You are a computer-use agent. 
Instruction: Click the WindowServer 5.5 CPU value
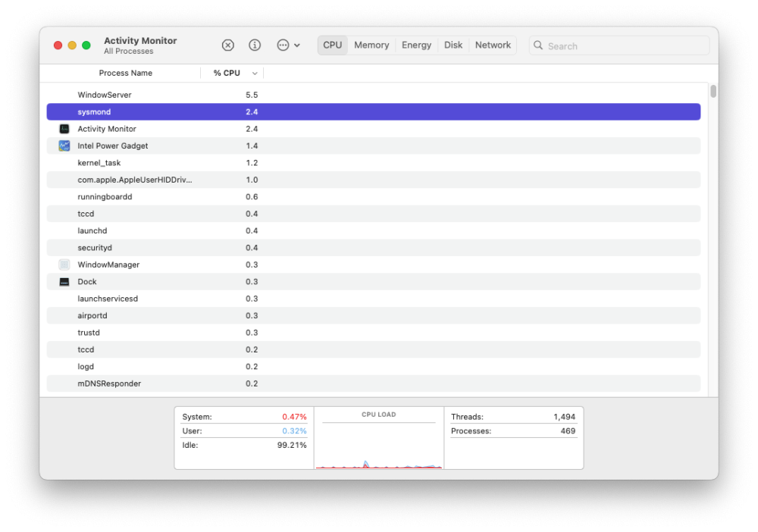pyautogui.click(x=252, y=95)
